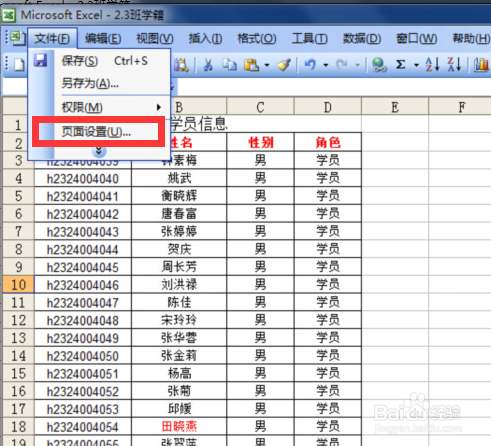Open the 帮助(H) Help menu
This screenshot has height=446, width=491.
pyautogui.click(x=471, y=39)
